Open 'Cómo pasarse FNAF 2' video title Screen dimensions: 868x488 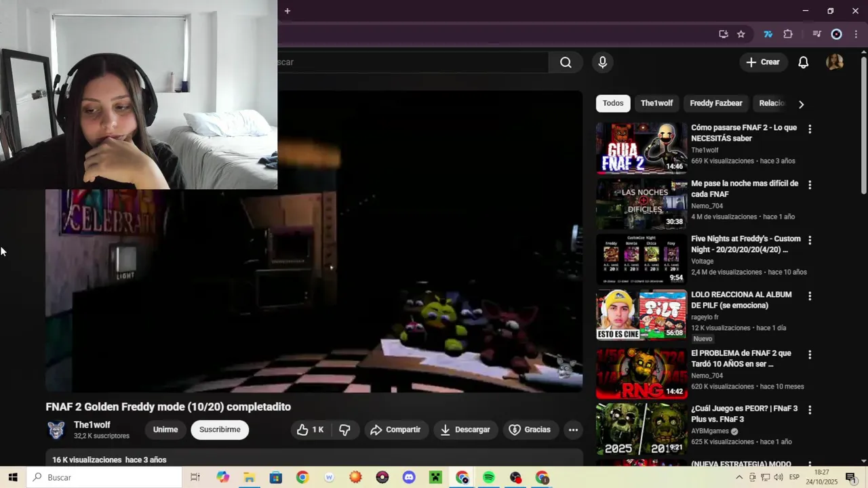744,133
